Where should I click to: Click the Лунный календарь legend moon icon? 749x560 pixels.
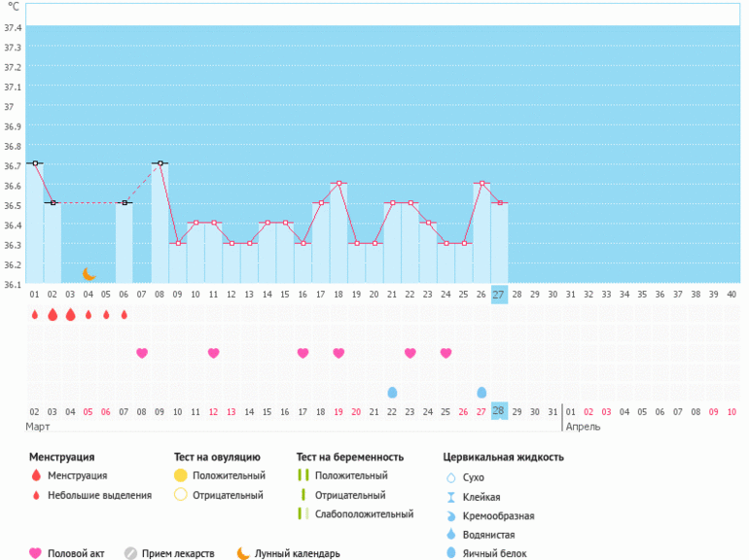click(243, 553)
